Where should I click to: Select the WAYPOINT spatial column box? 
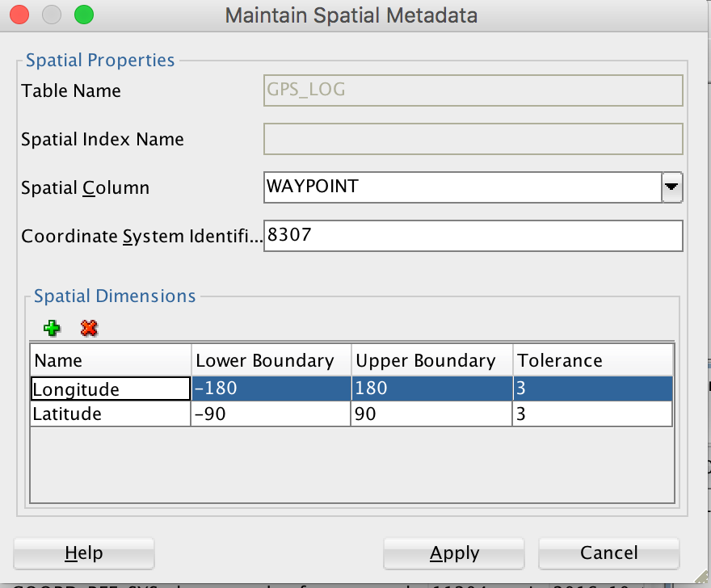(x=462, y=187)
